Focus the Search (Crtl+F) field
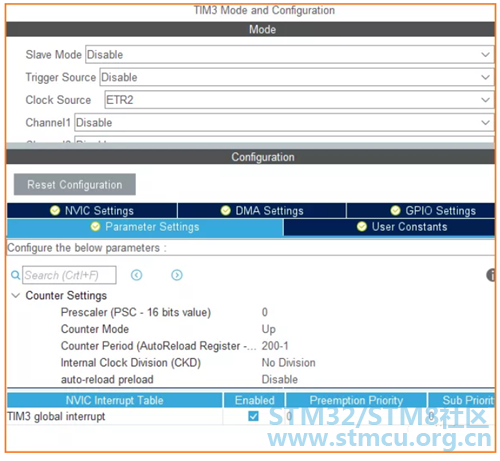500x461 pixels. [x=69, y=275]
